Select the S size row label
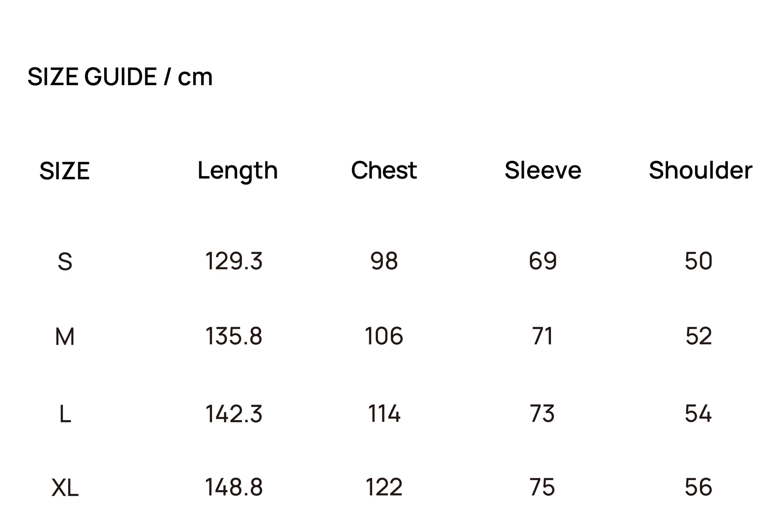Viewport: 777px width, 532px height. tap(65, 262)
